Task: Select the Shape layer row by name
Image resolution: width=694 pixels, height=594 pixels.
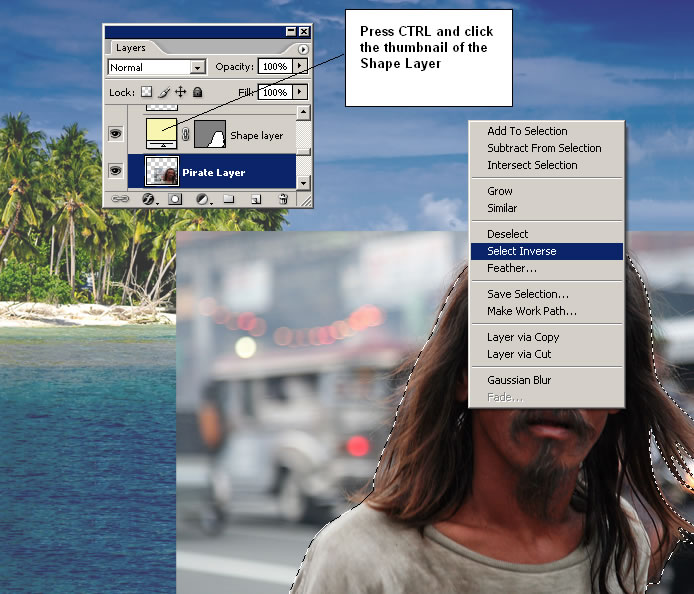Action: pos(256,135)
